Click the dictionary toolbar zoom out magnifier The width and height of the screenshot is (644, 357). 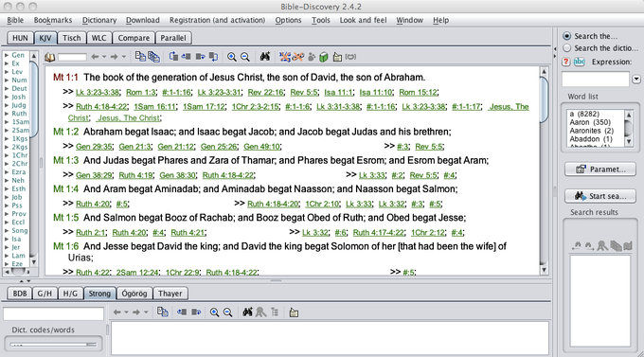point(227,312)
